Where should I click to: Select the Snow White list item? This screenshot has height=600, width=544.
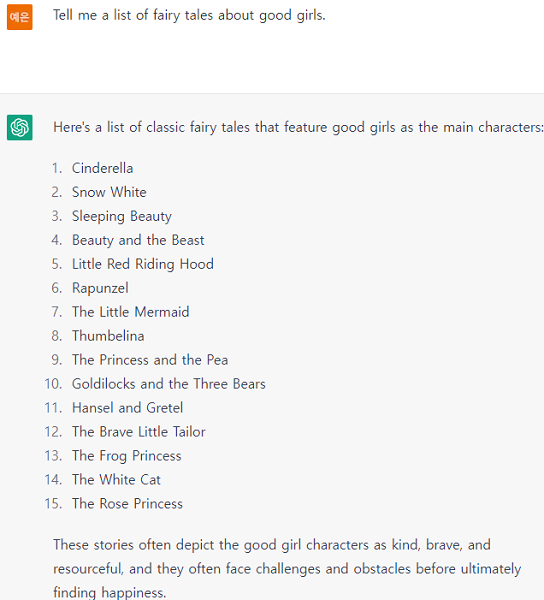(x=109, y=192)
